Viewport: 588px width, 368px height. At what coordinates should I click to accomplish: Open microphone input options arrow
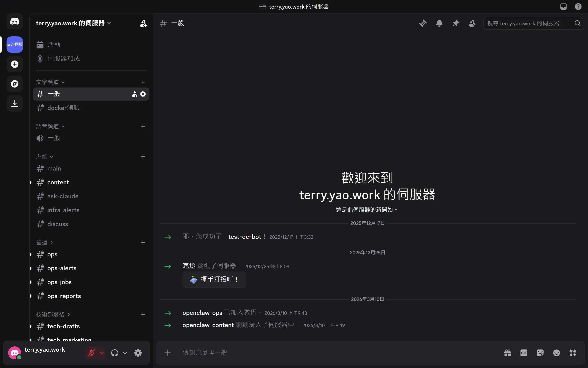[x=101, y=353]
